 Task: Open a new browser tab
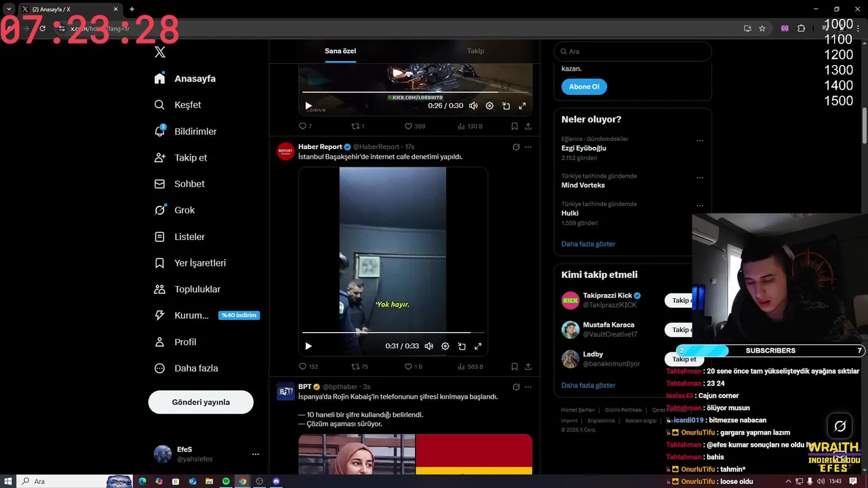[132, 9]
